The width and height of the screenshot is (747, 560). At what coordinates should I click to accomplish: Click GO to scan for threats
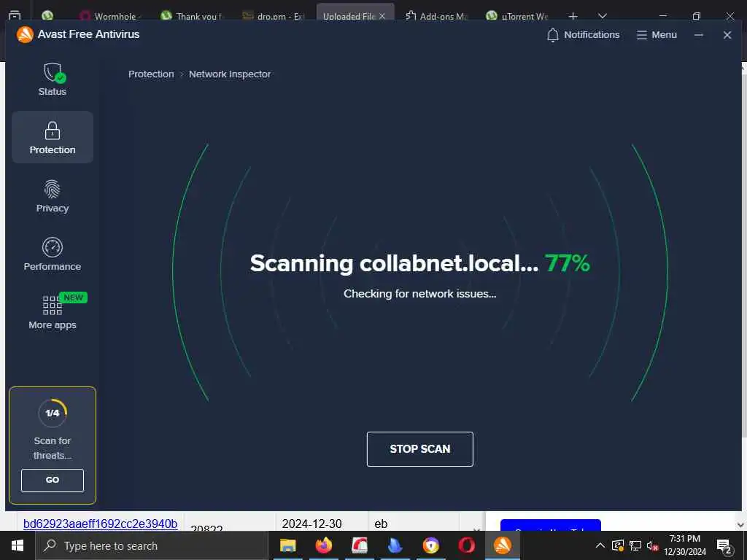pos(53,480)
